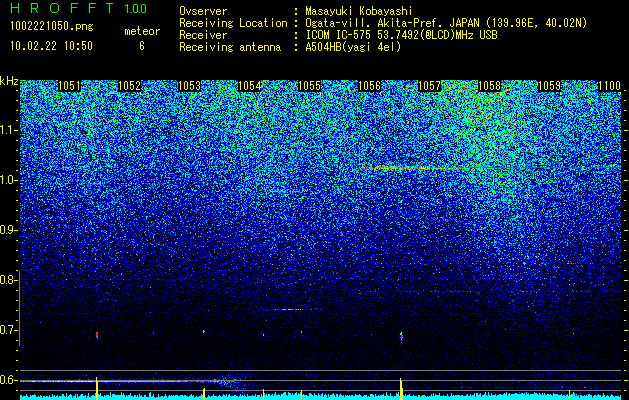Viewport: 629px width, 400px height.
Task: Click the 1054 time marker
Action: point(250,86)
